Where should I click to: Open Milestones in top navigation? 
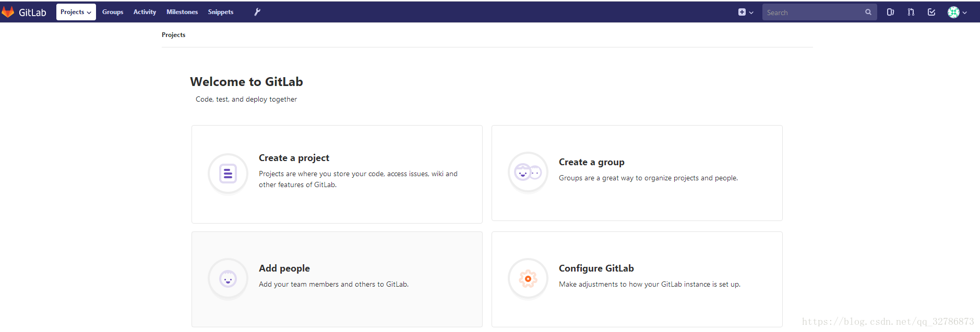182,12
